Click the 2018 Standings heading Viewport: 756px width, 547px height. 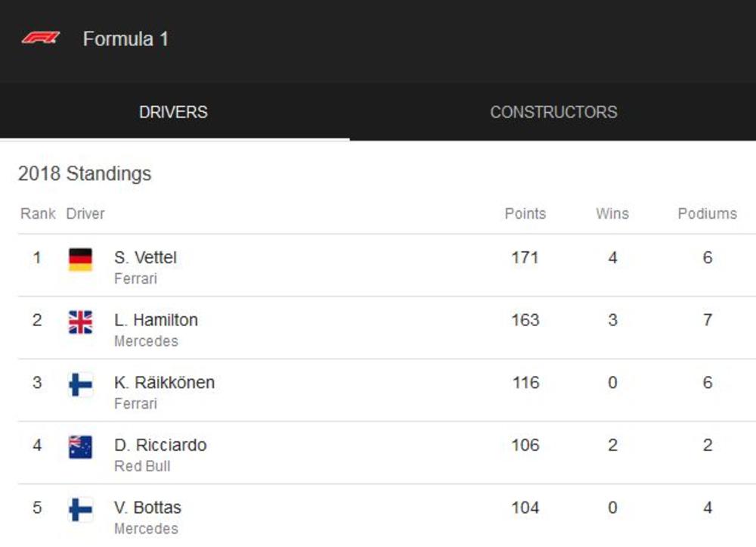coord(85,174)
